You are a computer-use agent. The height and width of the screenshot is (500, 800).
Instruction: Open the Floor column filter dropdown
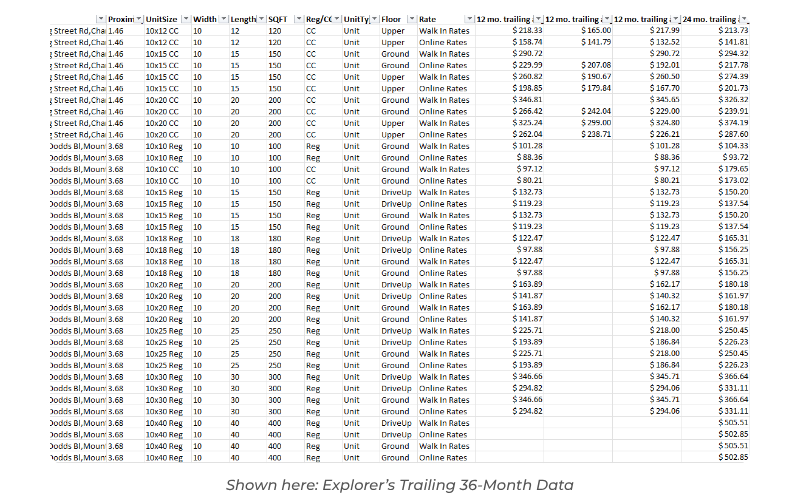click(x=410, y=19)
